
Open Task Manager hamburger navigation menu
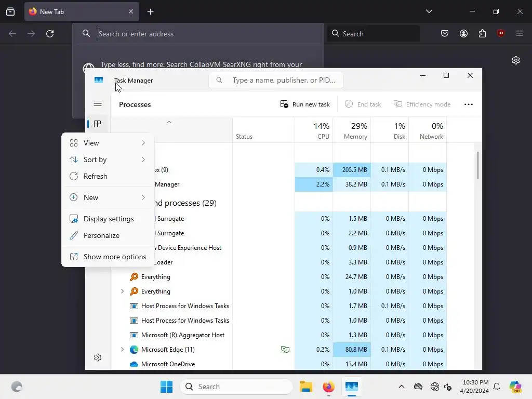[x=98, y=103]
